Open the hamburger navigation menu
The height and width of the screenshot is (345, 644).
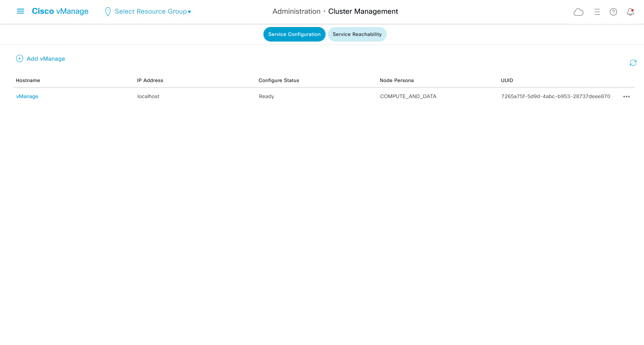(x=20, y=11)
